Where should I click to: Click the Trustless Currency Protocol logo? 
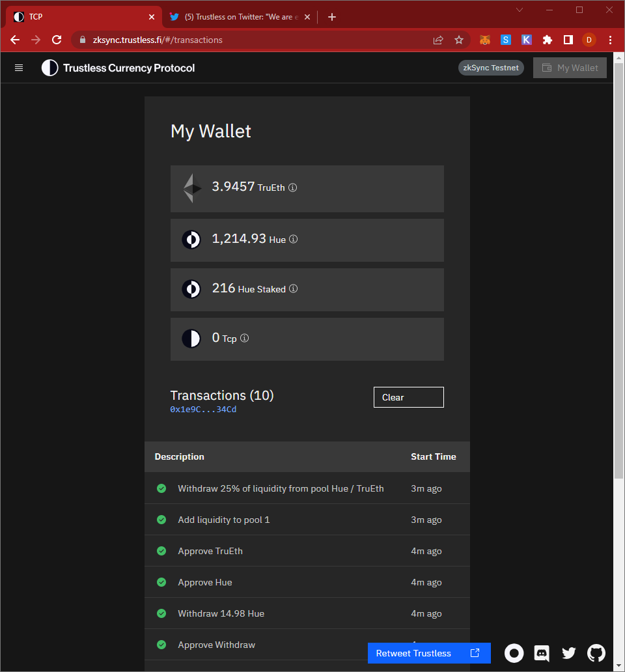coord(118,68)
